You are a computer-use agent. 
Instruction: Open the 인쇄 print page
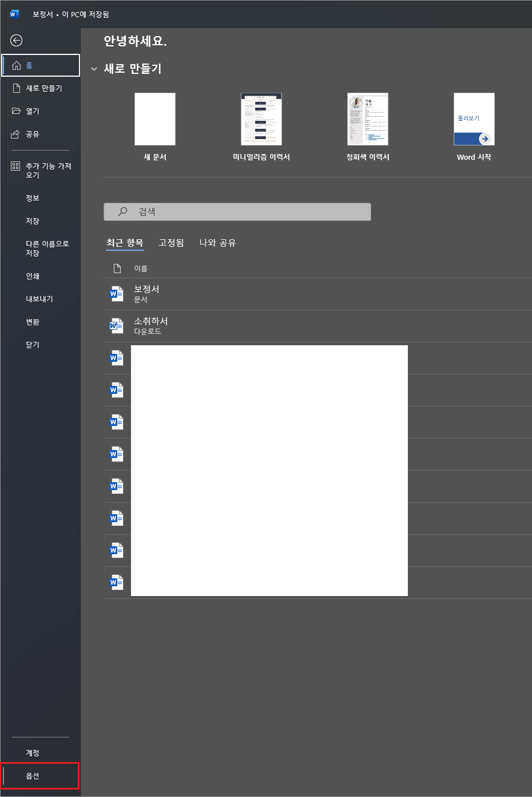[x=33, y=276]
